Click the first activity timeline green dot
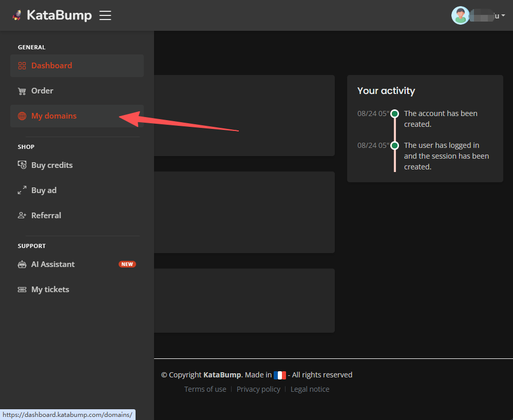Screen dimensions: 513x420 point(395,114)
